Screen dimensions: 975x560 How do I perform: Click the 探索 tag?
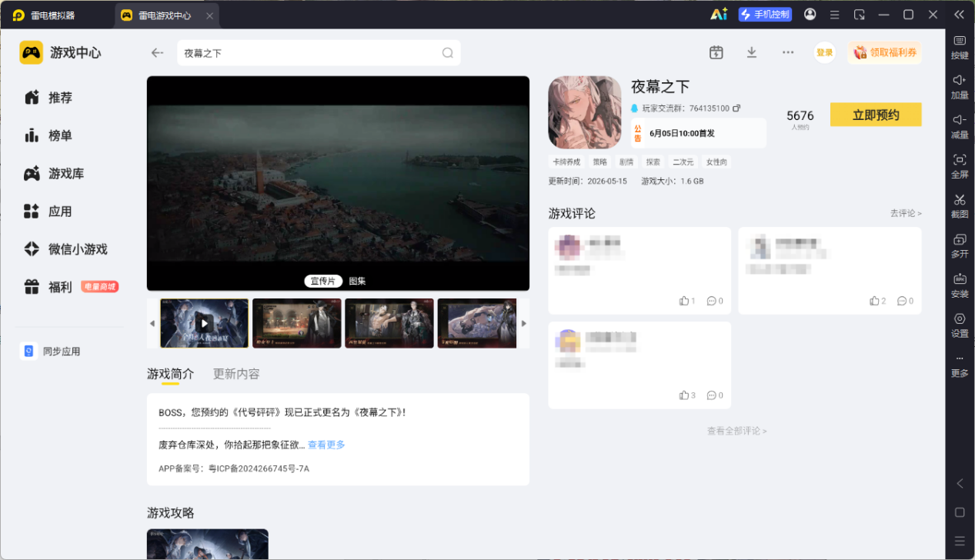[x=653, y=162]
